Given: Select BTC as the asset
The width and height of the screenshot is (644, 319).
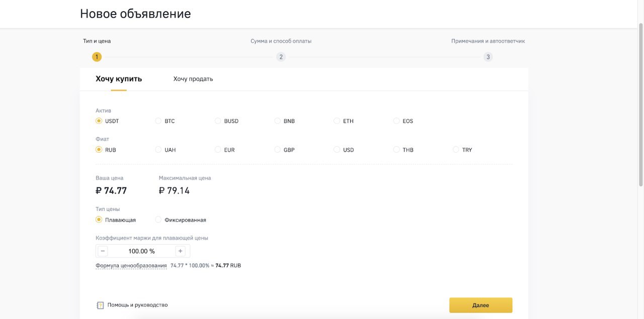Looking at the screenshot, I should coord(157,121).
